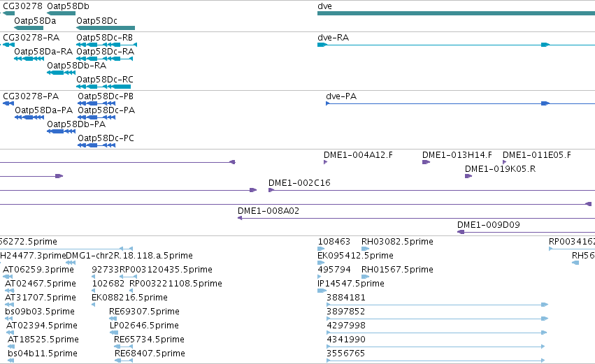This screenshot has height=364, width=595.
Task: Select EST label bs09b03.5prime
Action: pos(39,312)
